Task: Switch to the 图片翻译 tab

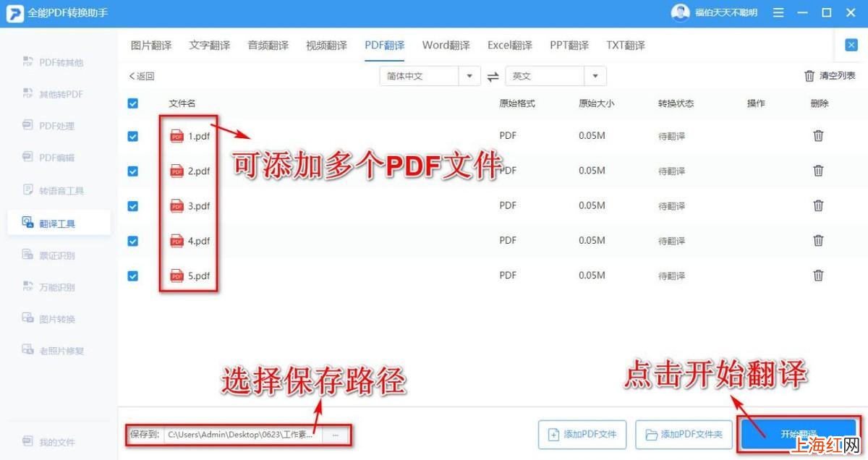Action: click(x=151, y=45)
